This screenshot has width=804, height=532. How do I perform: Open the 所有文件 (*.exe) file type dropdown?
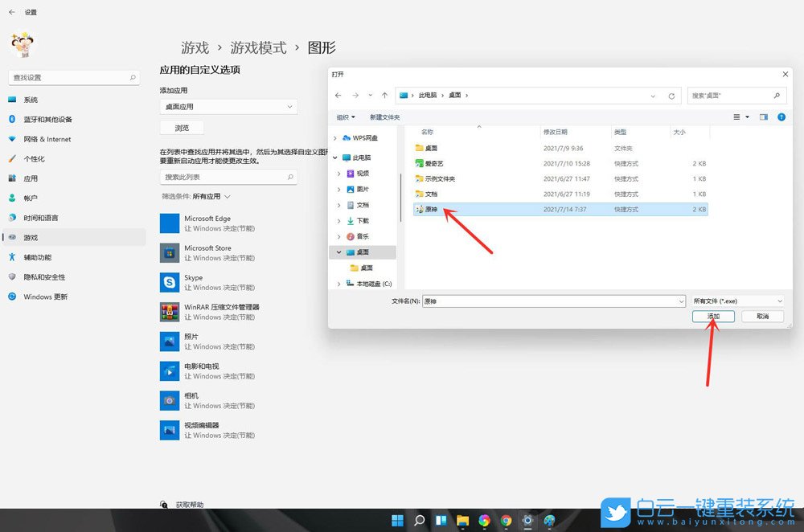pyautogui.click(x=736, y=300)
